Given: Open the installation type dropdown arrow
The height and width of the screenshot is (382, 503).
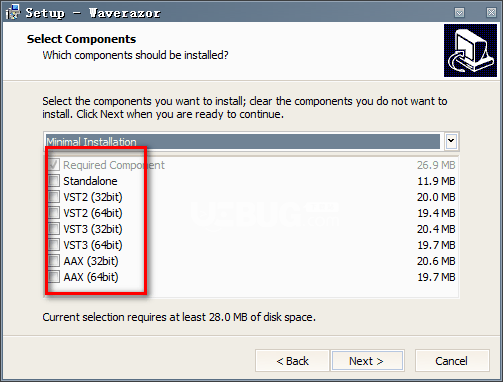Looking at the screenshot, I should 451,141.
